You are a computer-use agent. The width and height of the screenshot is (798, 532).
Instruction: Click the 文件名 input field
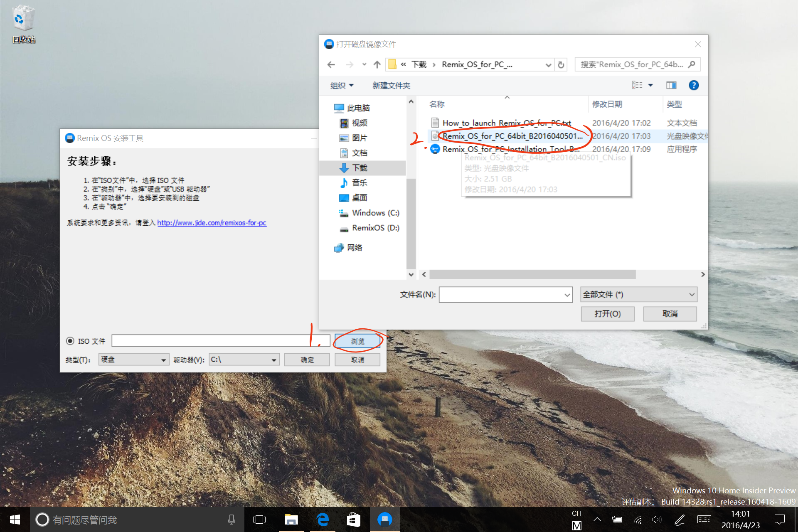coord(506,295)
